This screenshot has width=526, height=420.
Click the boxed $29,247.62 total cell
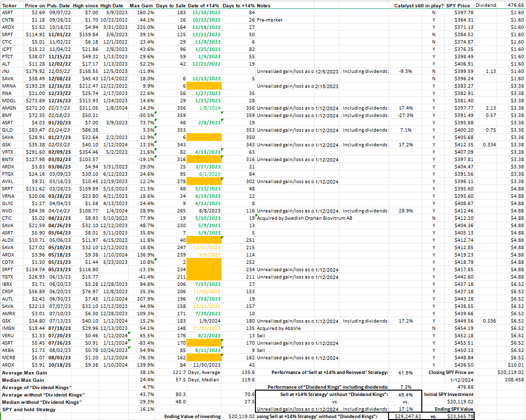(406, 416)
